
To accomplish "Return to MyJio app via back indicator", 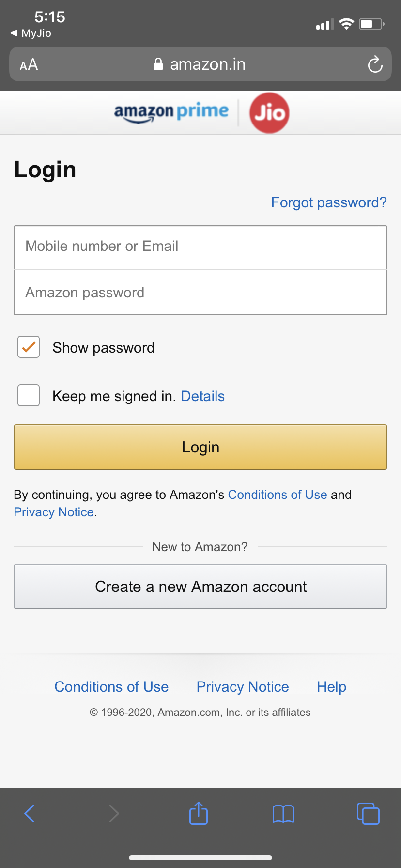I will (31, 33).
